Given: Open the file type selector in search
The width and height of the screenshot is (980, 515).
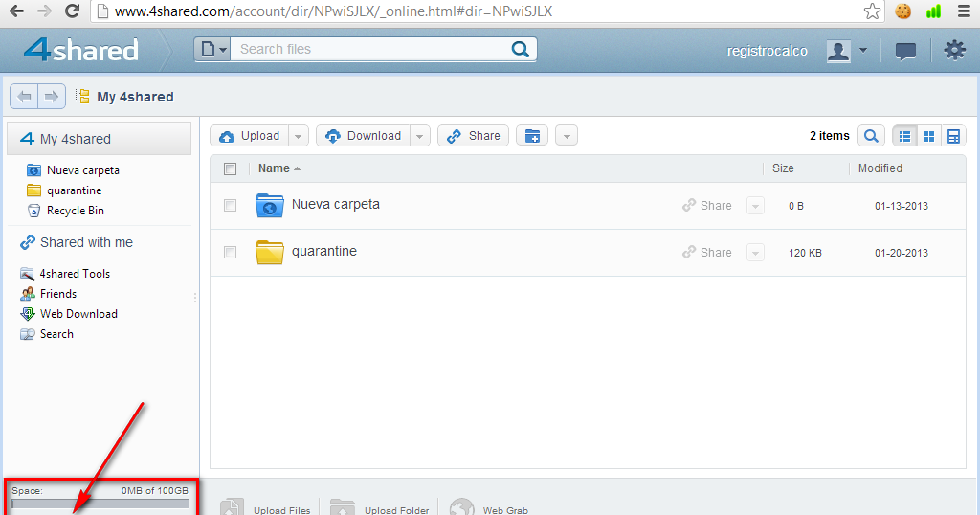Looking at the screenshot, I should point(213,50).
